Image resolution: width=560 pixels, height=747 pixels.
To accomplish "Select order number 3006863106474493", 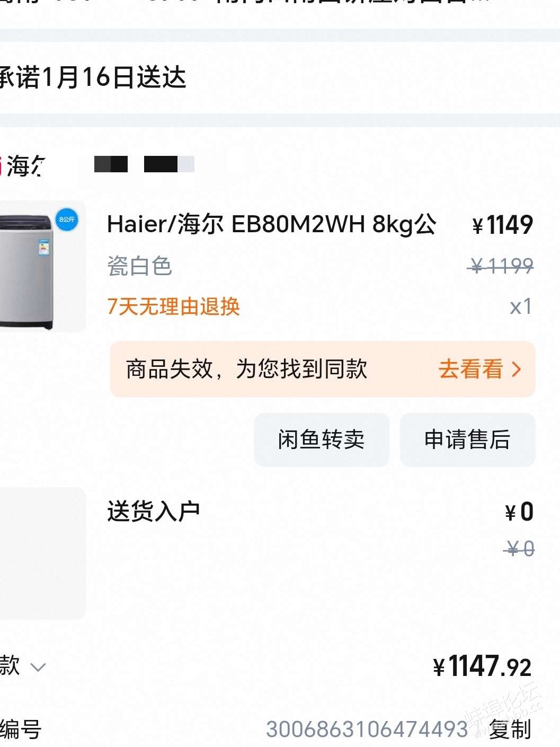I will pyautogui.click(x=367, y=730).
